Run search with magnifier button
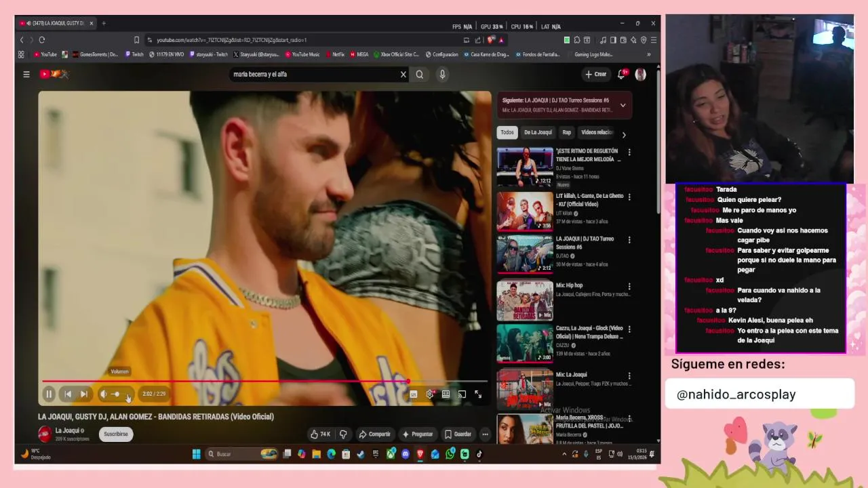This screenshot has width=868, height=488. (420, 75)
